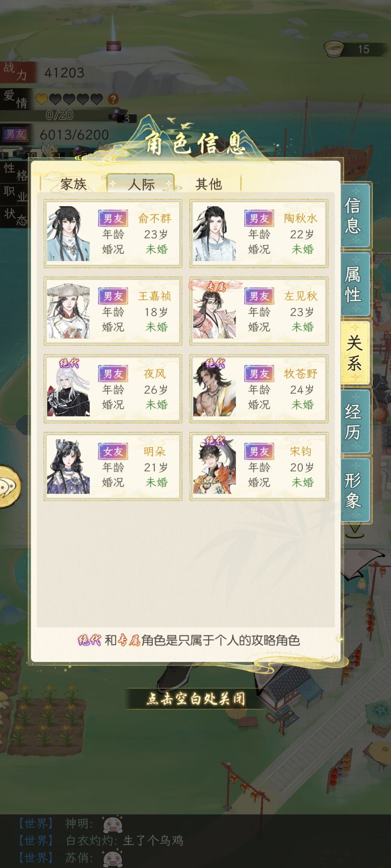Tap 左见秋 portrait with 专属 badge
Viewport: 391px width, 868px height.
click(x=214, y=310)
